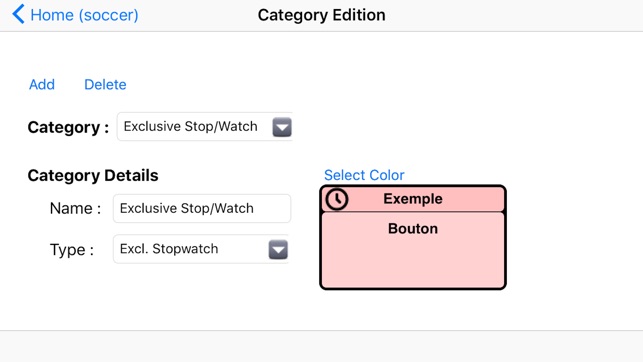Click the Name text field
This screenshot has width=643, height=362.
[x=202, y=208]
